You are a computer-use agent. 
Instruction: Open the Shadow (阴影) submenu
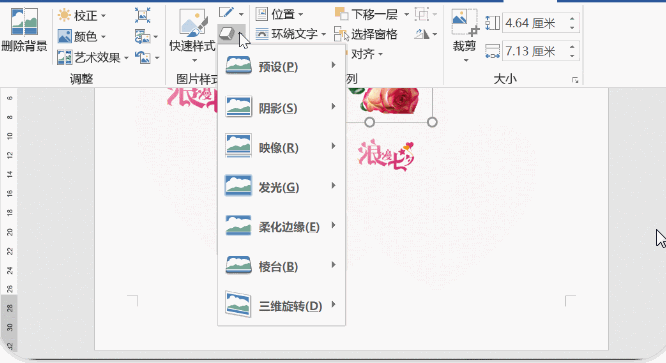[281, 107]
